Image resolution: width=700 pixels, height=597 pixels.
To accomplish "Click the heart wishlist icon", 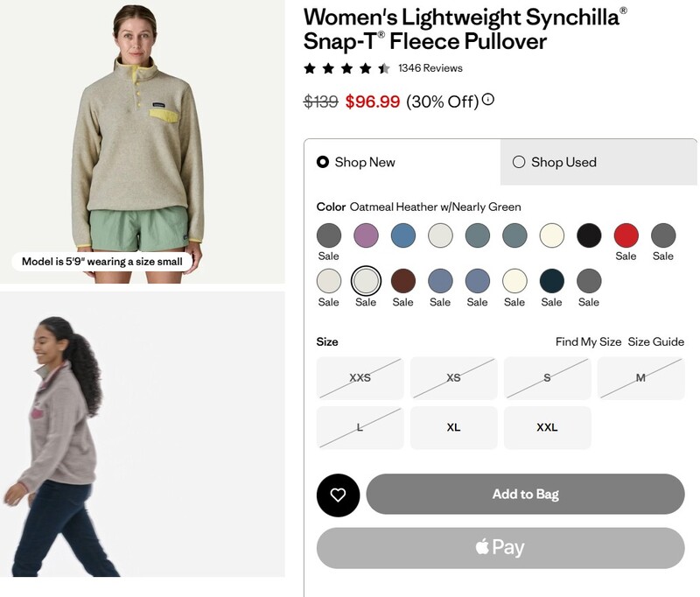I will click(x=338, y=495).
